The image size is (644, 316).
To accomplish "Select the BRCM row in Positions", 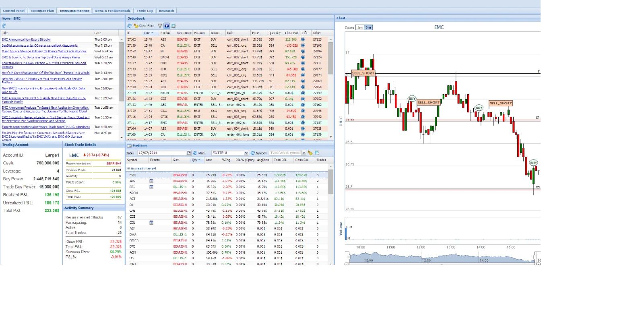I will coord(227,193).
